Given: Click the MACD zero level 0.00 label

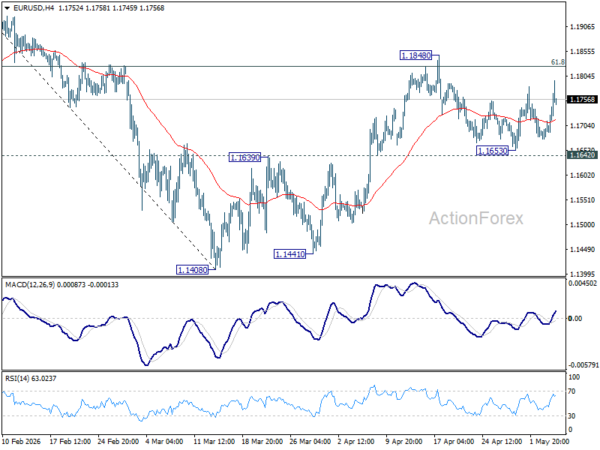Looking at the screenshot, I should pyautogui.click(x=576, y=318).
